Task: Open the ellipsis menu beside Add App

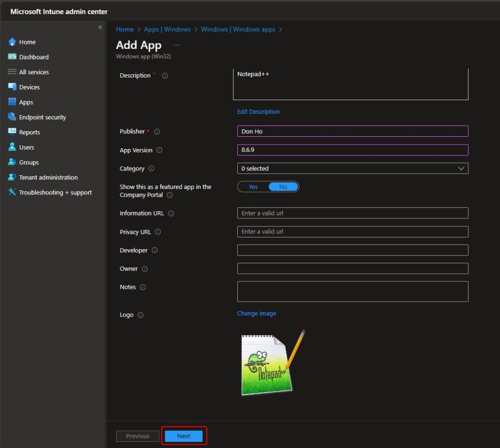Action: click(x=177, y=45)
